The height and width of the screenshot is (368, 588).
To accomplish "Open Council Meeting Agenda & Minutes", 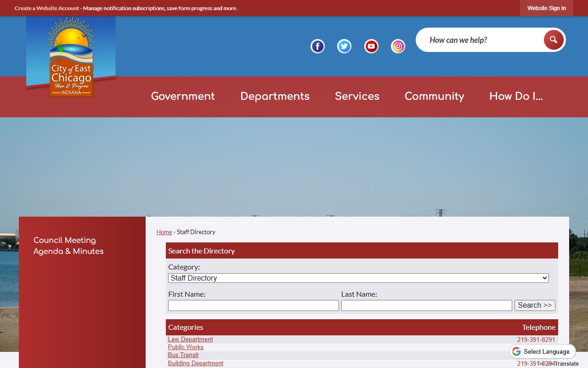I will click(68, 246).
